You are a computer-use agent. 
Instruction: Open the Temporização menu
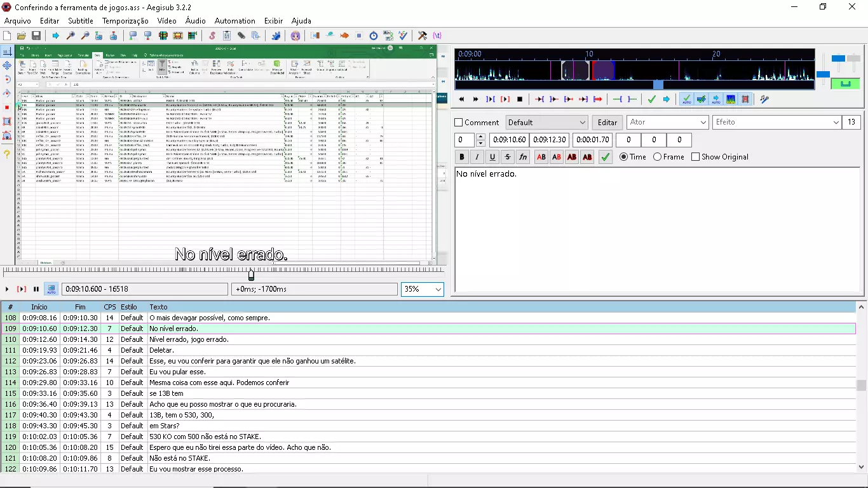[x=125, y=21]
